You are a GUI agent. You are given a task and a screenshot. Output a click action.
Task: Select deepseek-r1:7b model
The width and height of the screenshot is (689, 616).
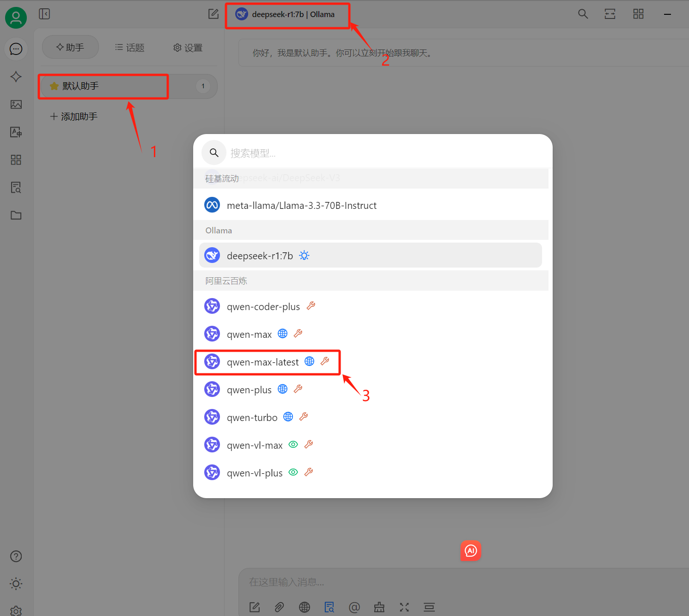(371, 256)
